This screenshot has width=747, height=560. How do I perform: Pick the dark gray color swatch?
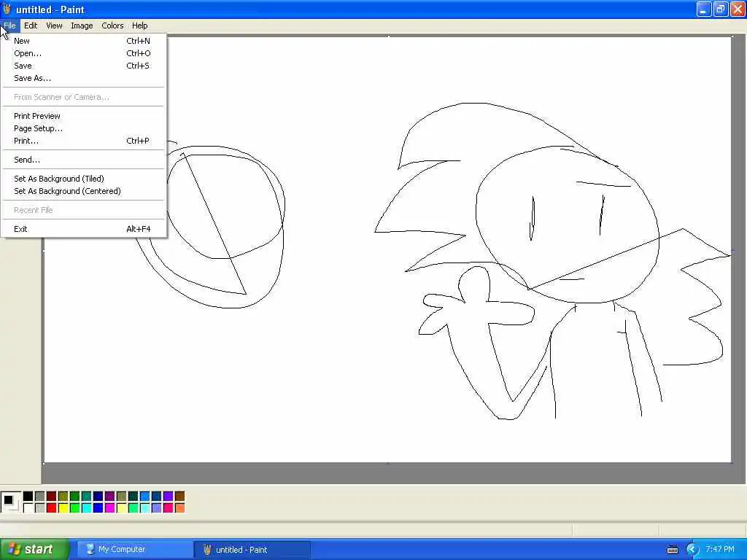click(x=39, y=496)
